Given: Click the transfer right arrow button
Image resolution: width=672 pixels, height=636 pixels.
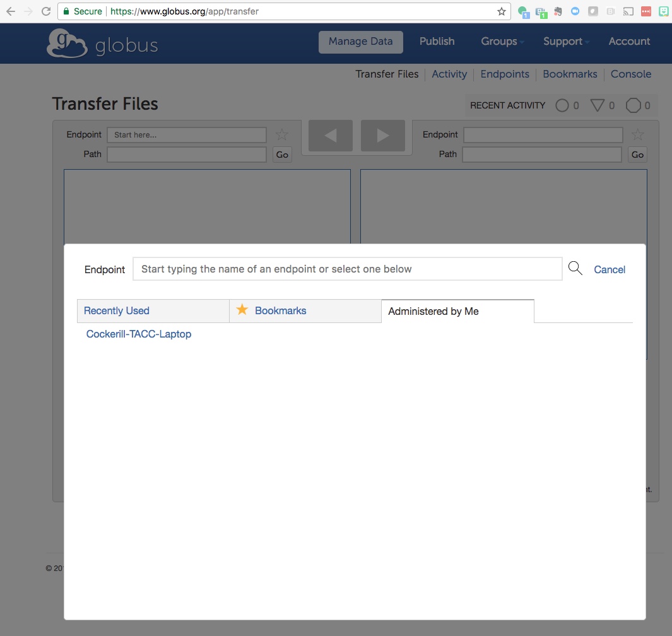Looking at the screenshot, I should point(383,136).
